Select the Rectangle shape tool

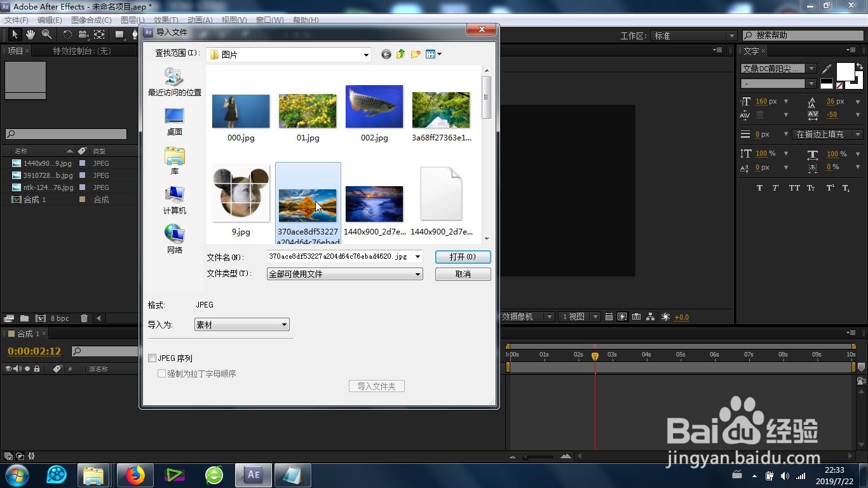tap(119, 34)
